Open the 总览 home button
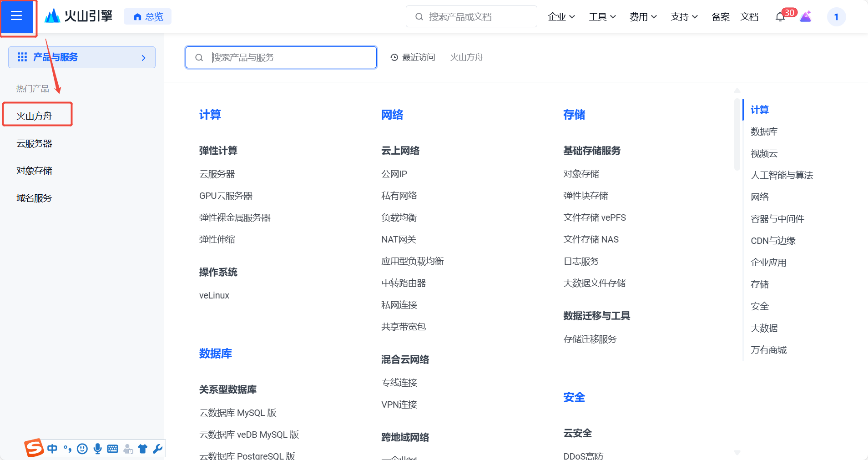Viewport: 868px width, 460px height. point(148,17)
